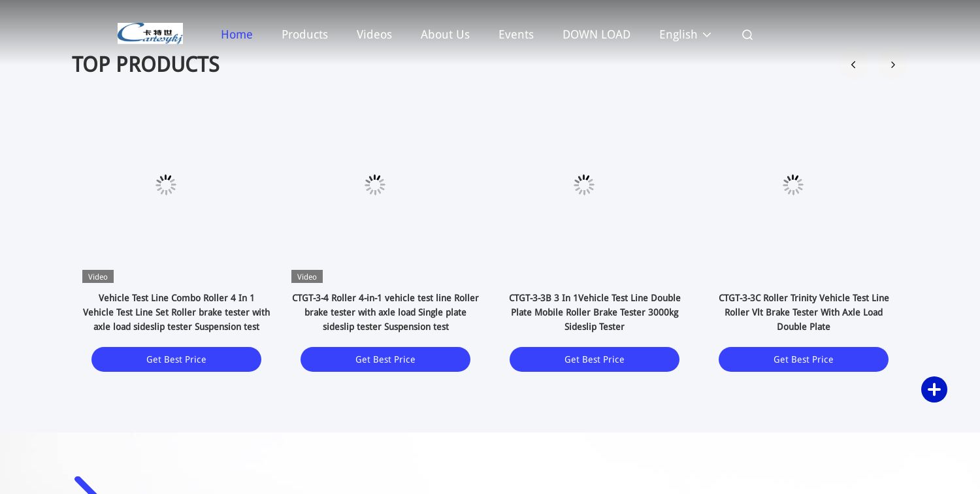Expand the Products menu
980x494 pixels.
tap(304, 35)
